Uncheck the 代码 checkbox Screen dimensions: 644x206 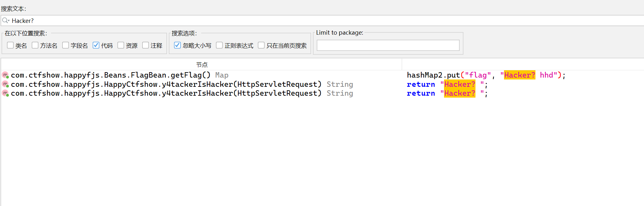pos(96,45)
